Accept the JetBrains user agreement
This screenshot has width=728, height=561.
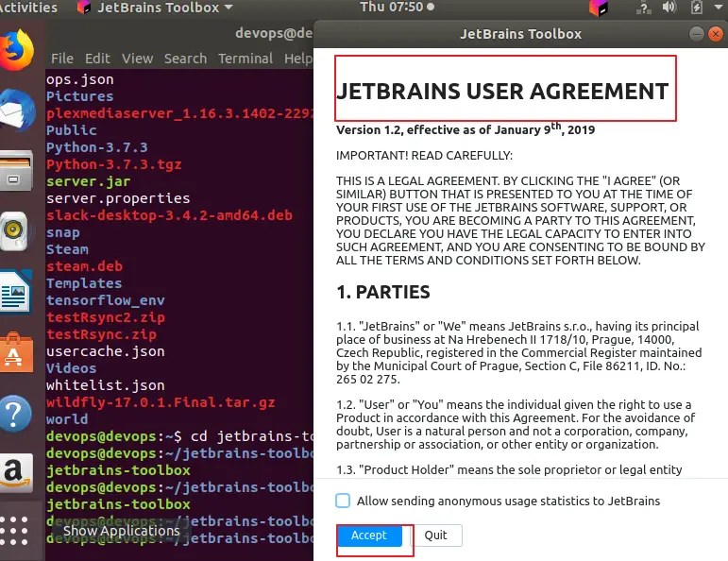(369, 535)
